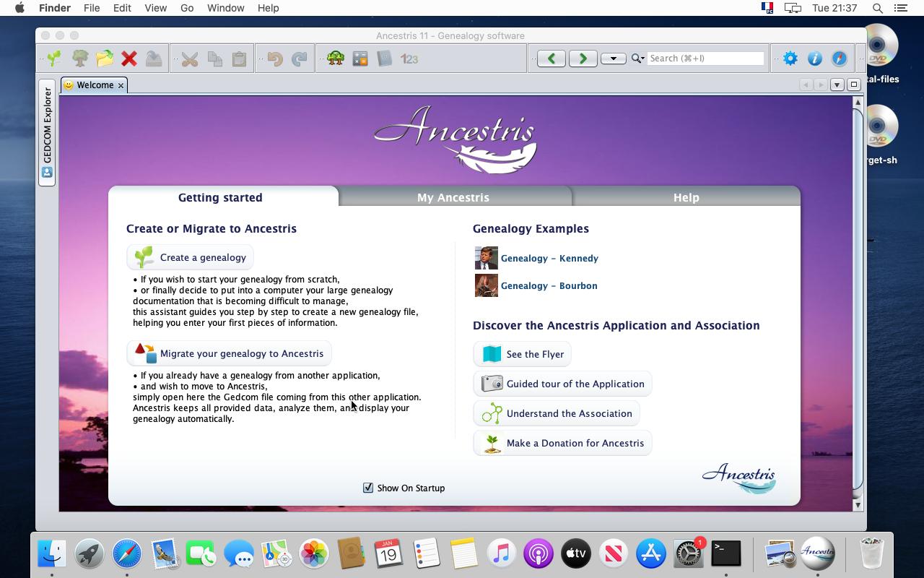Click the grey tree toolbar icon
Image resolution: width=924 pixels, height=578 pixels.
(80, 59)
